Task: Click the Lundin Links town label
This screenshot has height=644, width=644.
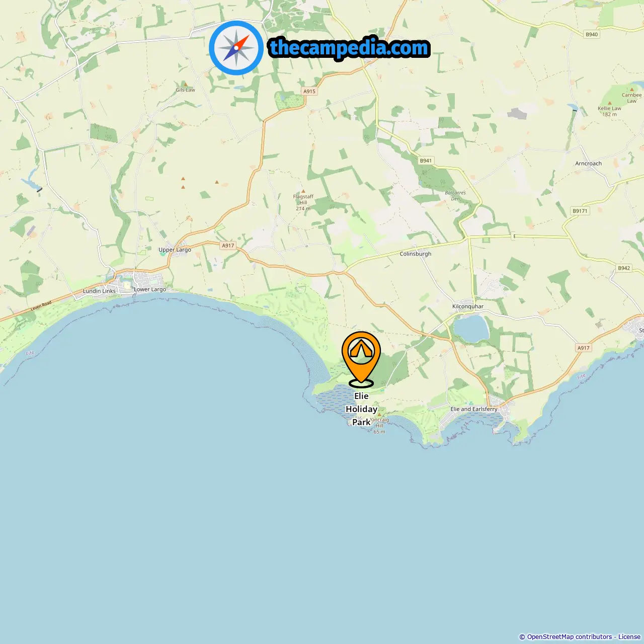Action: point(99,291)
